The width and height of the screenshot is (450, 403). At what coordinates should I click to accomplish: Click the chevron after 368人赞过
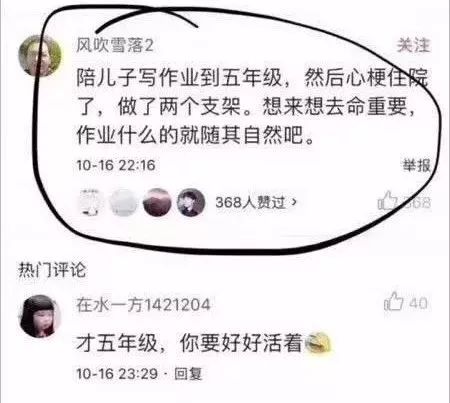coord(294,202)
